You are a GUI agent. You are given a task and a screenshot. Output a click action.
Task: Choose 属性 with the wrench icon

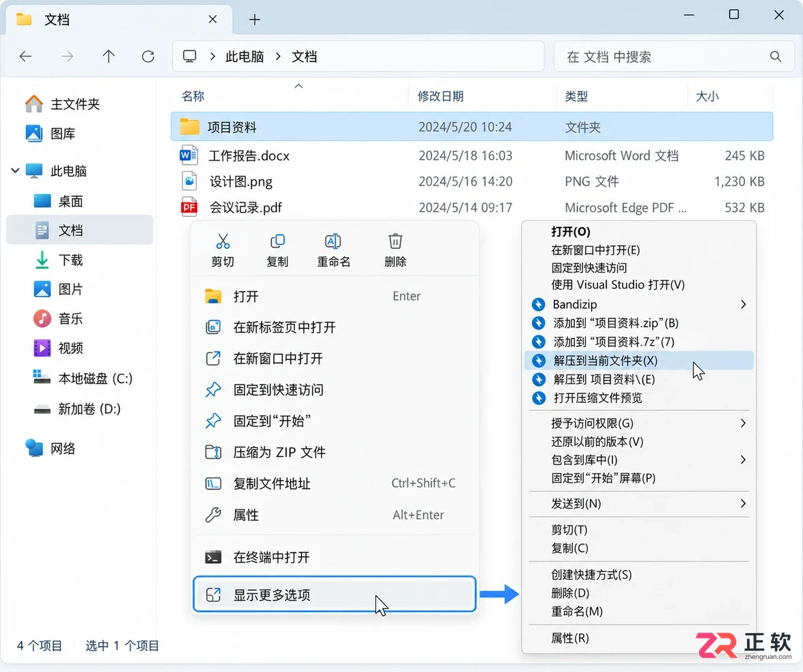click(334, 515)
